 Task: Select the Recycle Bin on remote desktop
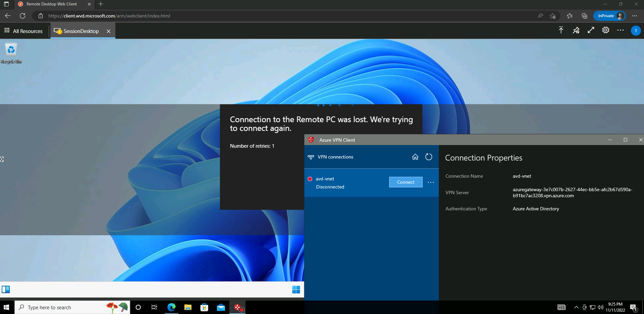(11, 53)
